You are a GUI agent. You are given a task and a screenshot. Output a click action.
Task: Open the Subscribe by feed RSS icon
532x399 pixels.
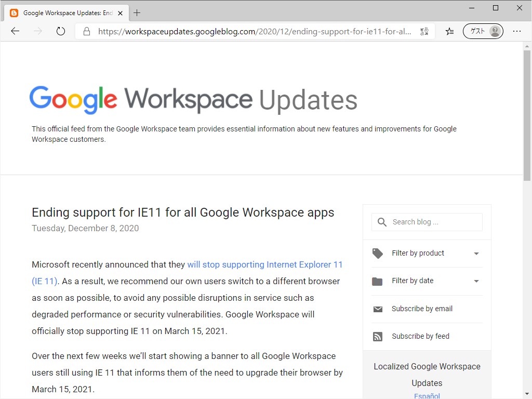377,336
